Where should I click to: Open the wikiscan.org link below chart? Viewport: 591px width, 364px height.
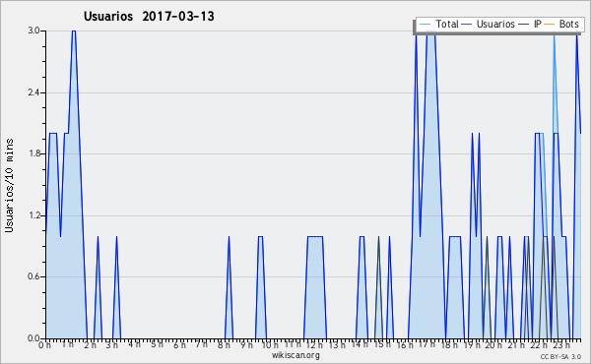point(295,355)
